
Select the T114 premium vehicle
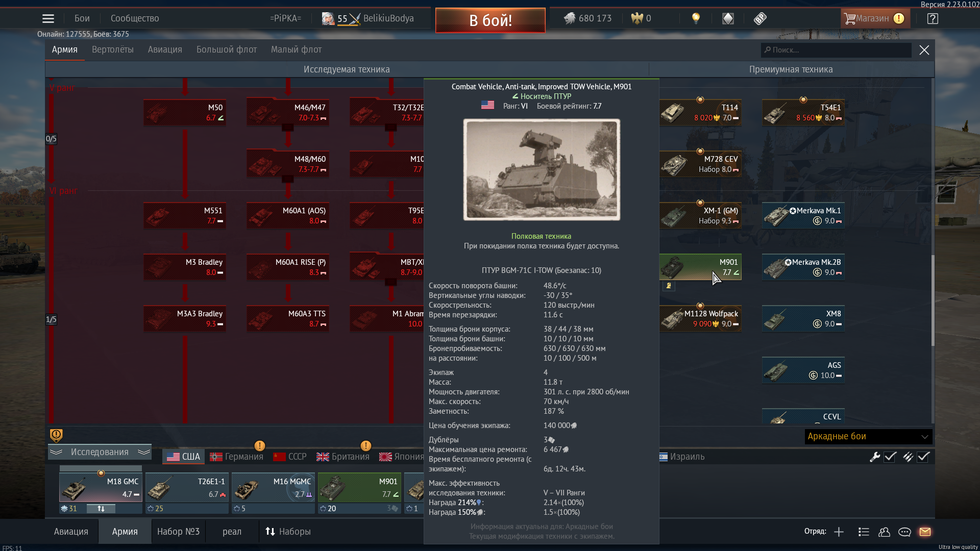coord(700,112)
